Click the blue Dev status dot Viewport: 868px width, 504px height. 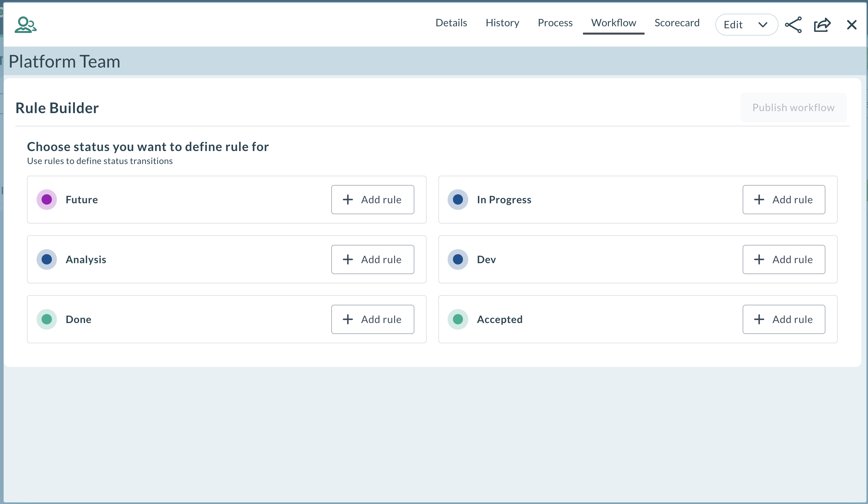pyautogui.click(x=458, y=260)
